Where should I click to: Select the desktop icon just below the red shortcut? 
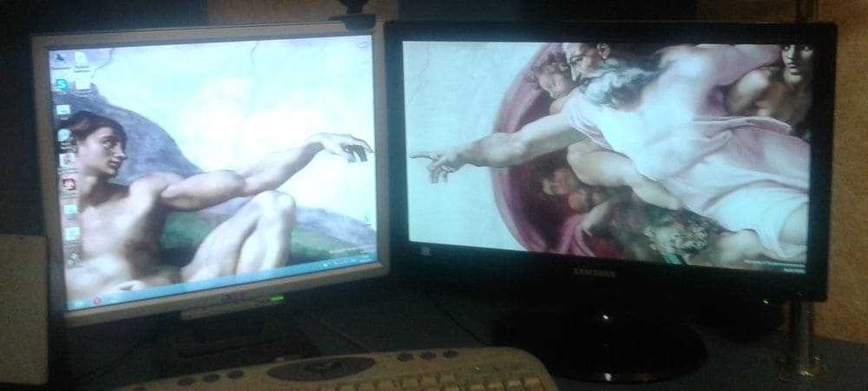coord(69,209)
